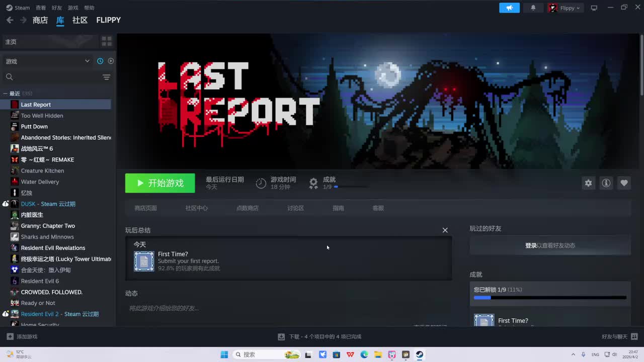Image resolution: width=644 pixels, height=362 pixels.
Task: Click the Windows taskbar search box
Action: click(267, 354)
